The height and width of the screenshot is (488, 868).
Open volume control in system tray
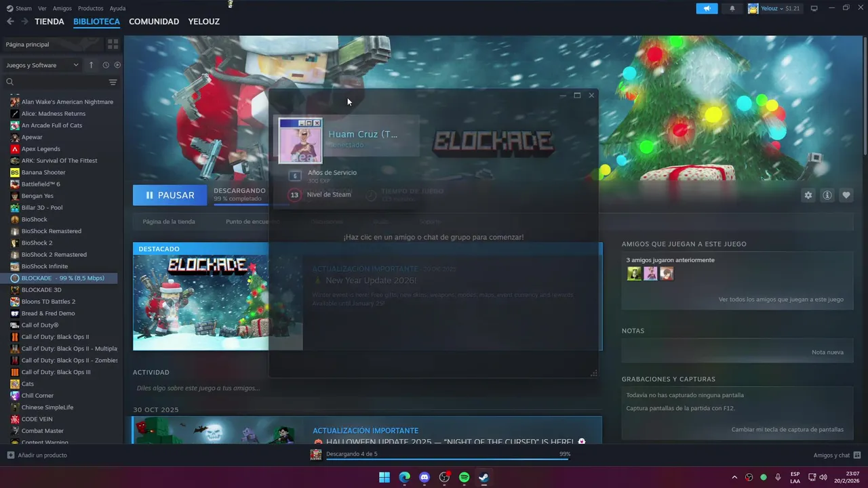(823, 477)
